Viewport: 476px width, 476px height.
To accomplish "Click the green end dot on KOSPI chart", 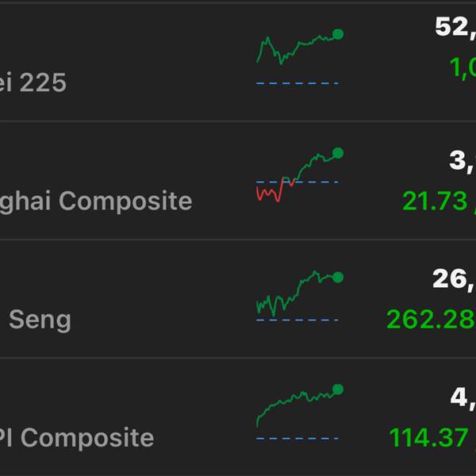I will click(x=338, y=390).
